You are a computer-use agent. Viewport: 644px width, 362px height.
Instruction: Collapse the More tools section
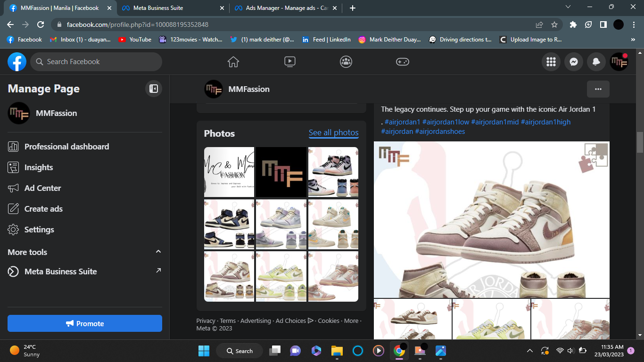pos(158,252)
